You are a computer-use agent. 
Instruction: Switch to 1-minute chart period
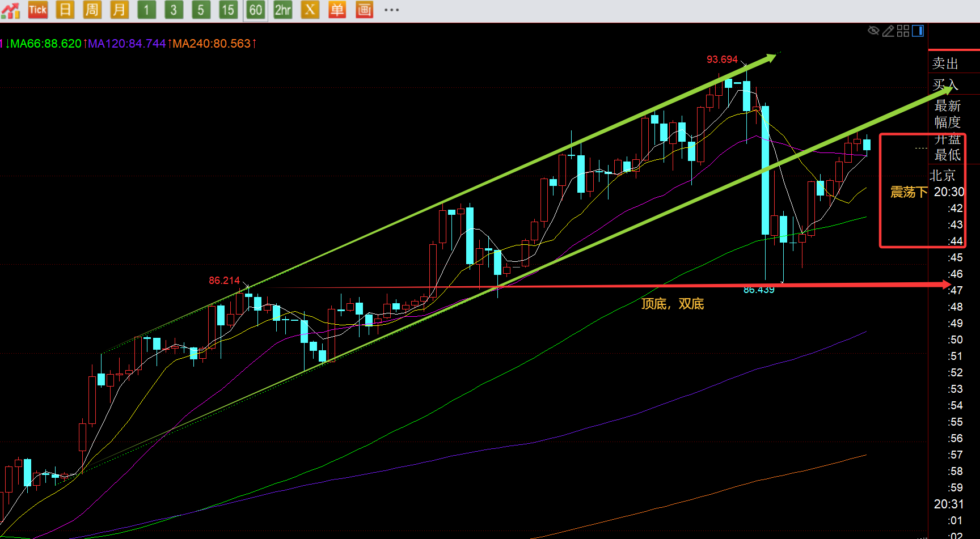click(x=146, y=10)
